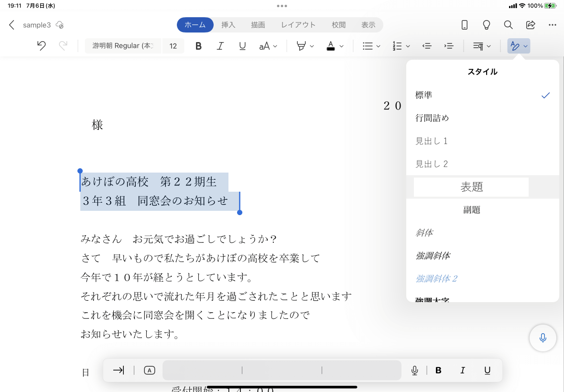Select the 見出し 1 style

(483, 141)
